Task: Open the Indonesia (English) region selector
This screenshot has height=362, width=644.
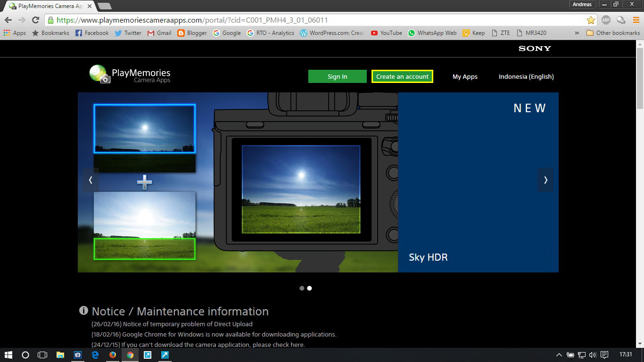Action: tap(526, 76)
